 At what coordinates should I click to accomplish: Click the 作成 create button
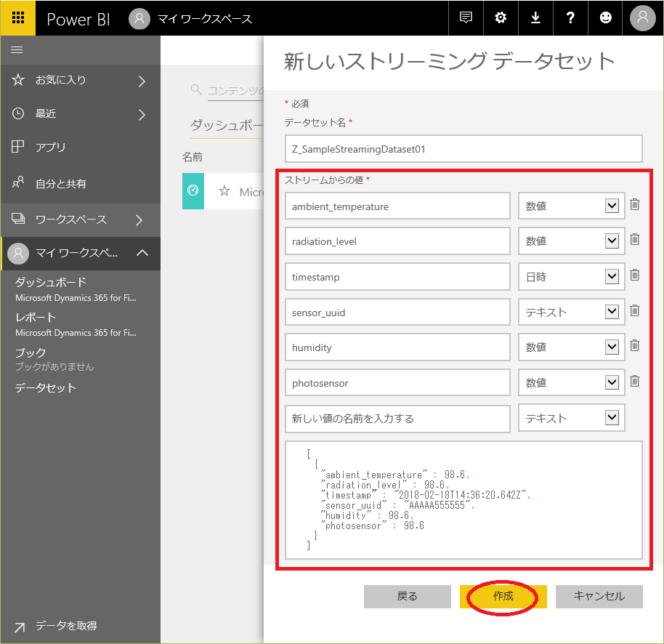pos(503,597)
